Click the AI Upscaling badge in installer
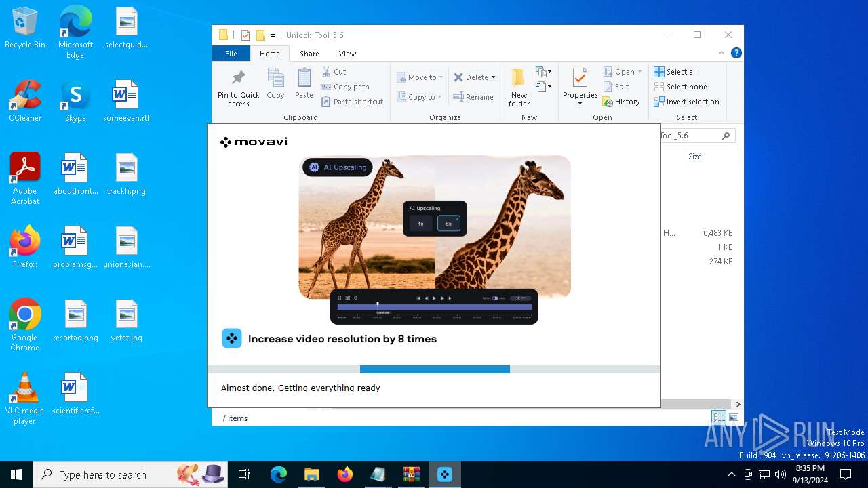The height and width of the screenshot is (488, 868). [338, 167]
